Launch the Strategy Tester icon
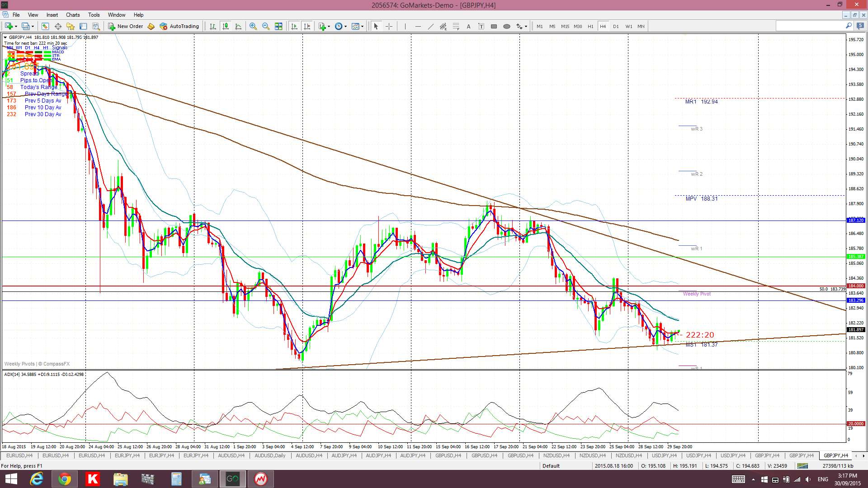The height and width of the screenshot is (488, 868). tap(96, 26)
